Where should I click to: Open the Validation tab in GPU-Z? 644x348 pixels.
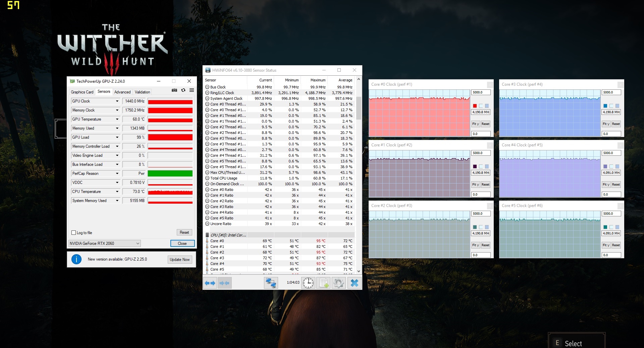point(142,92)
